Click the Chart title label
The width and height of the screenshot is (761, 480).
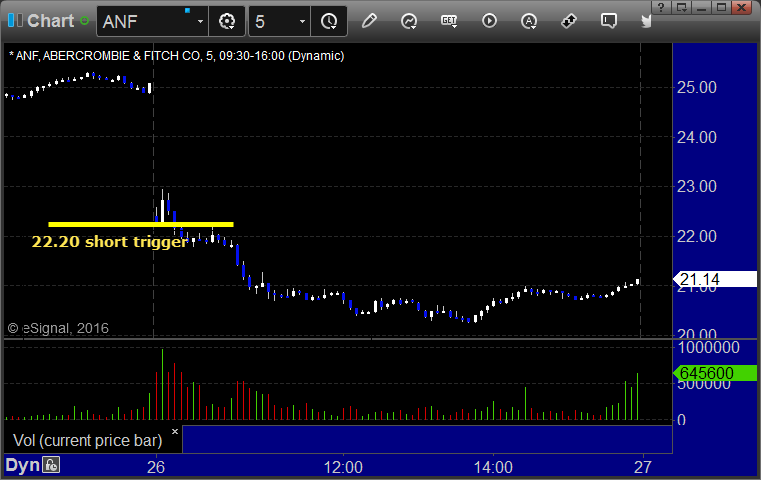coord(50,21)
